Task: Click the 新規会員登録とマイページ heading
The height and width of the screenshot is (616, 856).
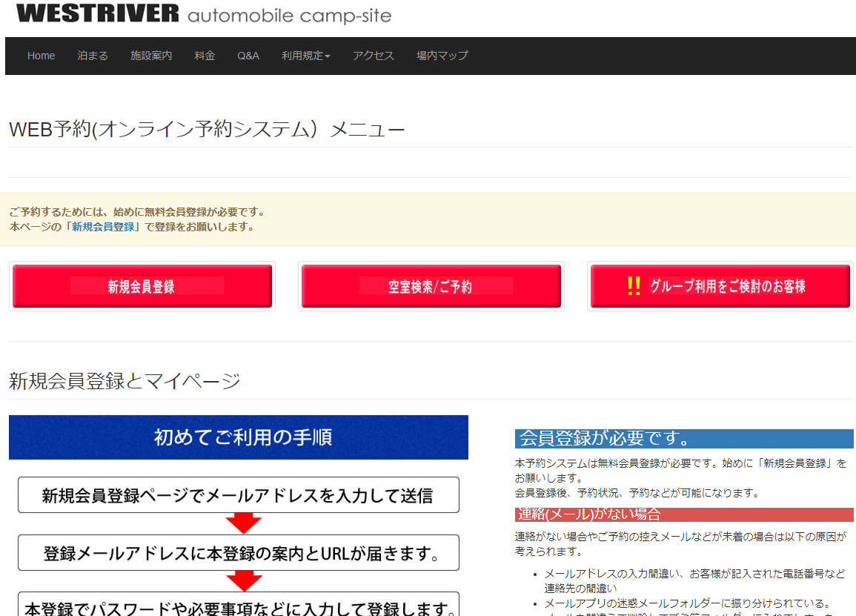Action: coord(125,380)
